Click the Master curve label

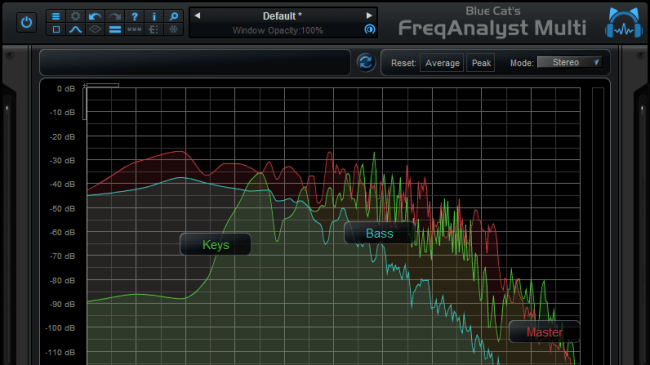544,332
